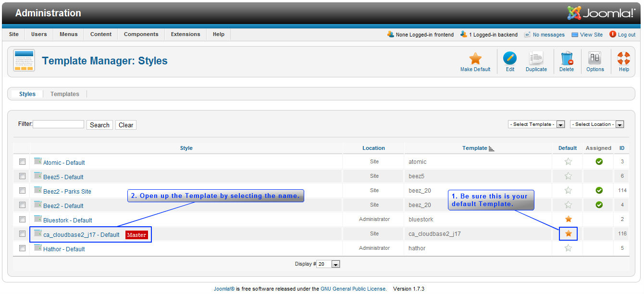Check the Hathor - Default row checkbox
This screenshot has height=294, width=644.
tap(22, 248)
